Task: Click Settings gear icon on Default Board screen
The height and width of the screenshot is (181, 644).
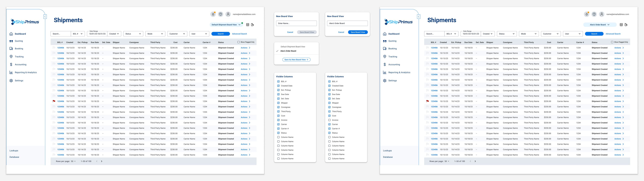Action: point(11,80)
